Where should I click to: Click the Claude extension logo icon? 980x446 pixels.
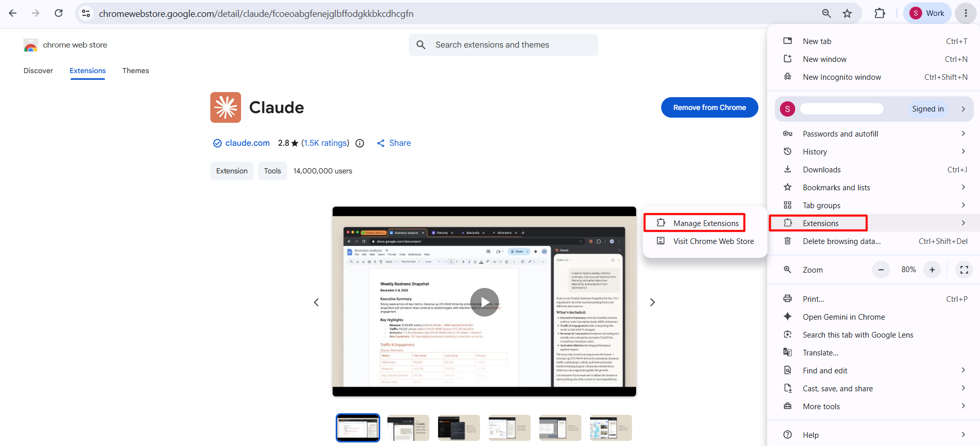tap(226, 107)
